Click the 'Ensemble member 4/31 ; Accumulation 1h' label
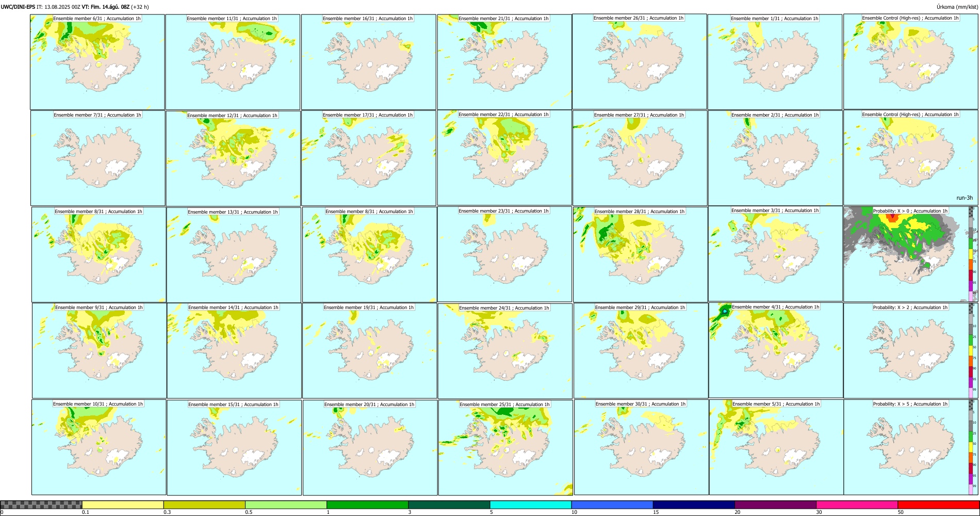This screenshot has width=980, height=516. tap(775, 307)
